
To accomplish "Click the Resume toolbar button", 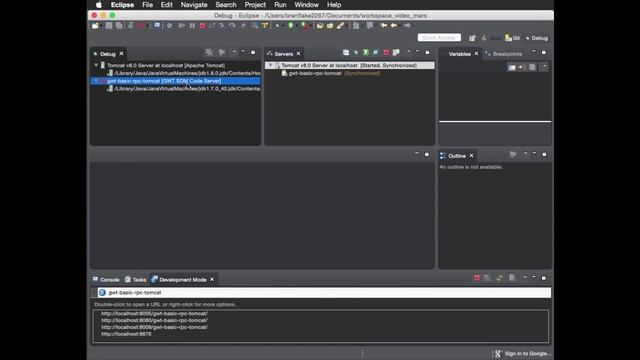I will click(182, 26).
